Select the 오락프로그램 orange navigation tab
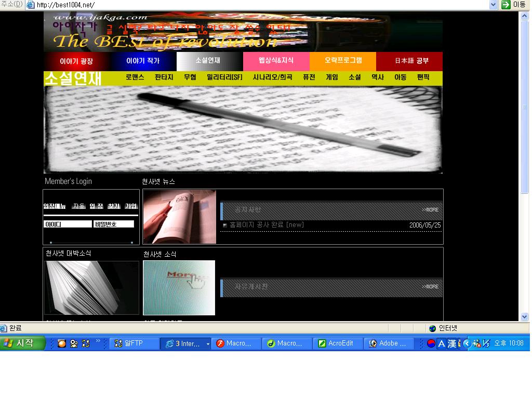The width and height of the screenshot is (532, 399). (343, 61)
